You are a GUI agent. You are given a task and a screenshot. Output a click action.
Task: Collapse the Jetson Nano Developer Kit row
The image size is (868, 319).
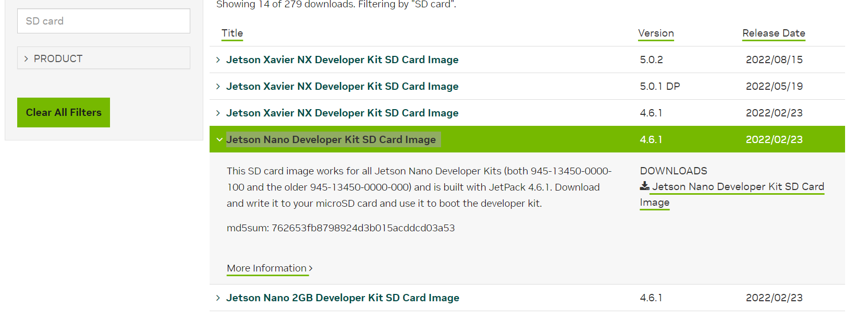[219, 139]
